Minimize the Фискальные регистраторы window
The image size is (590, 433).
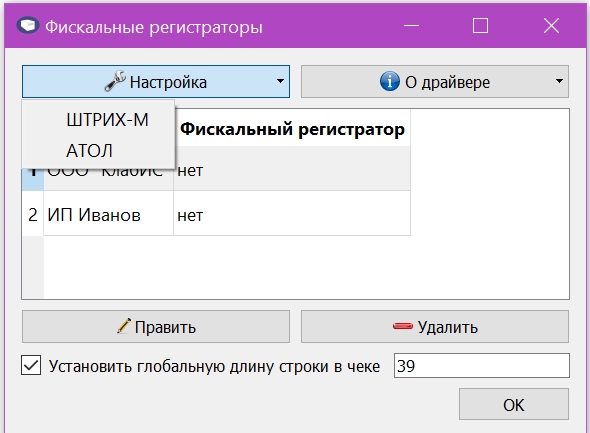[x=411, y=26]
